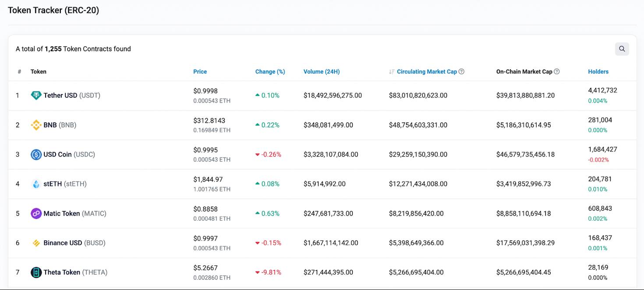Click Tether's 0.10% change value
This screenshot has height=290, width=644.
(x=270, y=95)
